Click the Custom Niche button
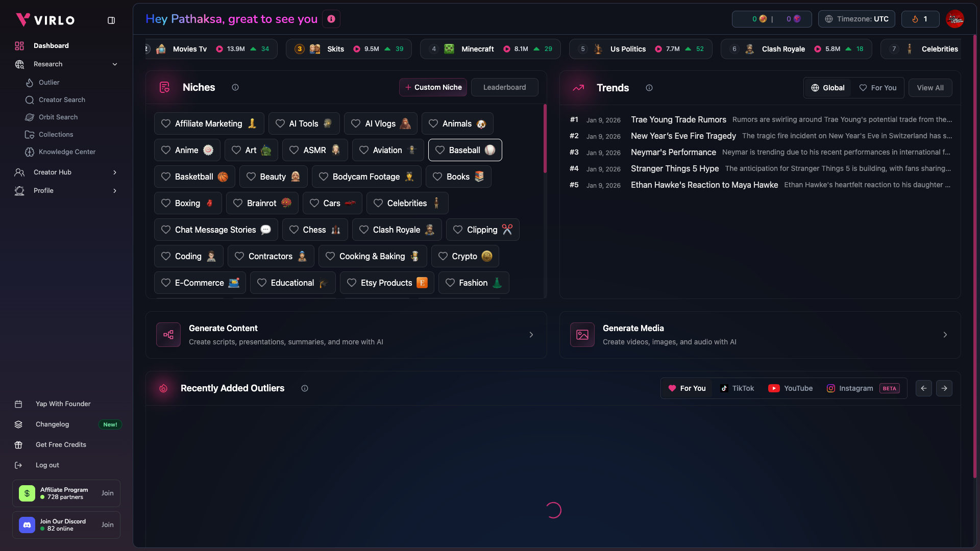 433,87
